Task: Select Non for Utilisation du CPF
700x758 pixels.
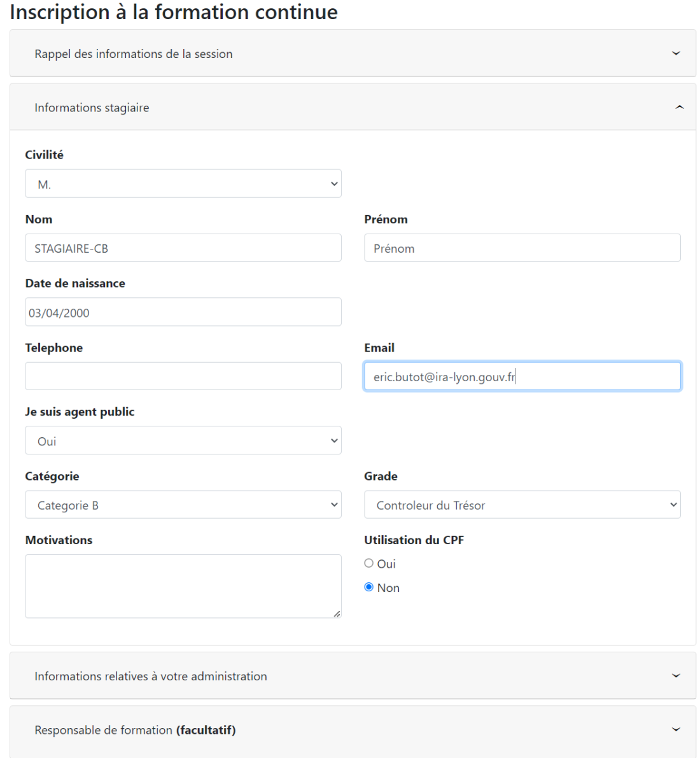Action: point(368,587)
